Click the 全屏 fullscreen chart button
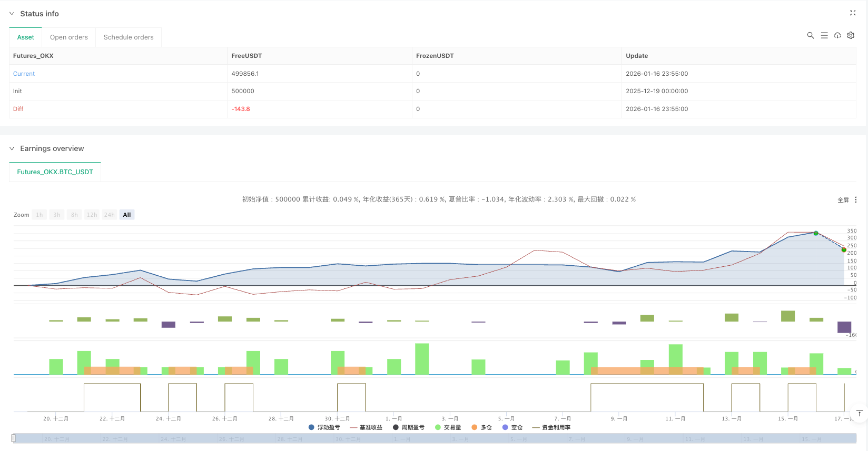Screen dimensions: 868x451 click(843, 200)
